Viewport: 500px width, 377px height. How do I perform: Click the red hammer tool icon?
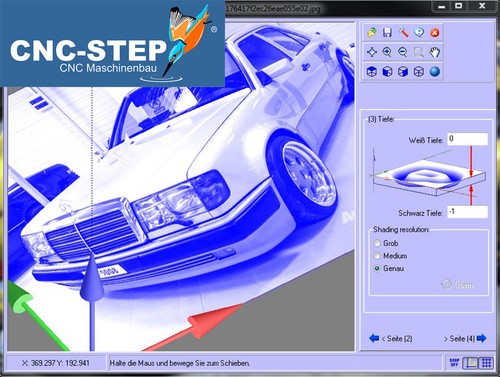pos(403,32)
